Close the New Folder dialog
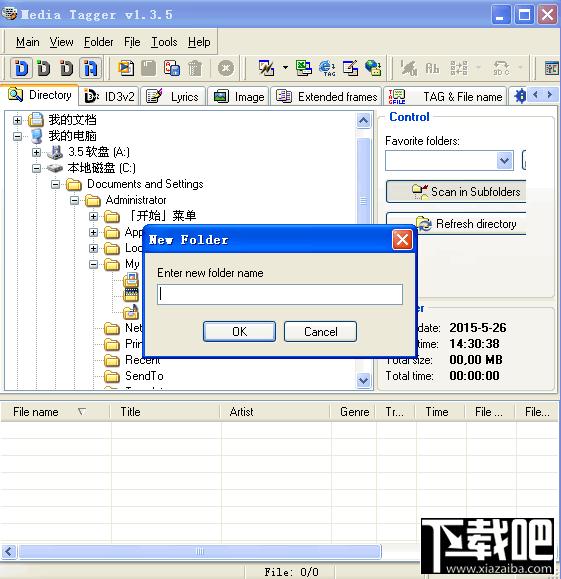This screenshot has height=579, width=561. (402, 240)
